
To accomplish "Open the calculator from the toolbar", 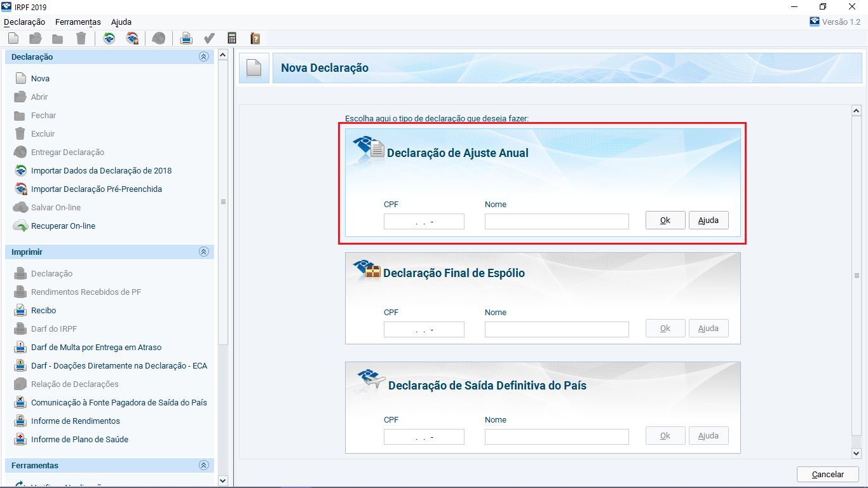I will point(232,39).
